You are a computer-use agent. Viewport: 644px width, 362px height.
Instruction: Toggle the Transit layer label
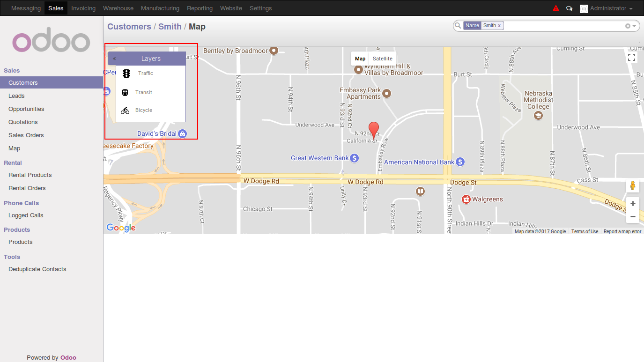click(x=144, y=92)
